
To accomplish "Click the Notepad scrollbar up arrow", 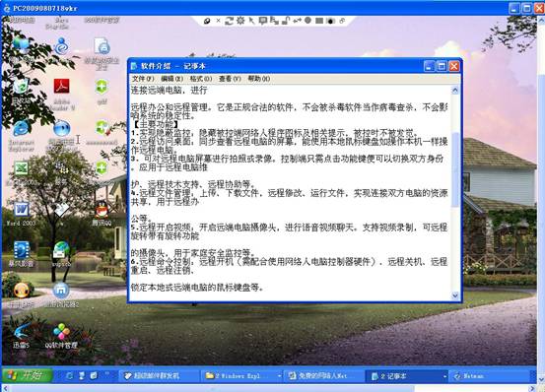I will point(455,91).
